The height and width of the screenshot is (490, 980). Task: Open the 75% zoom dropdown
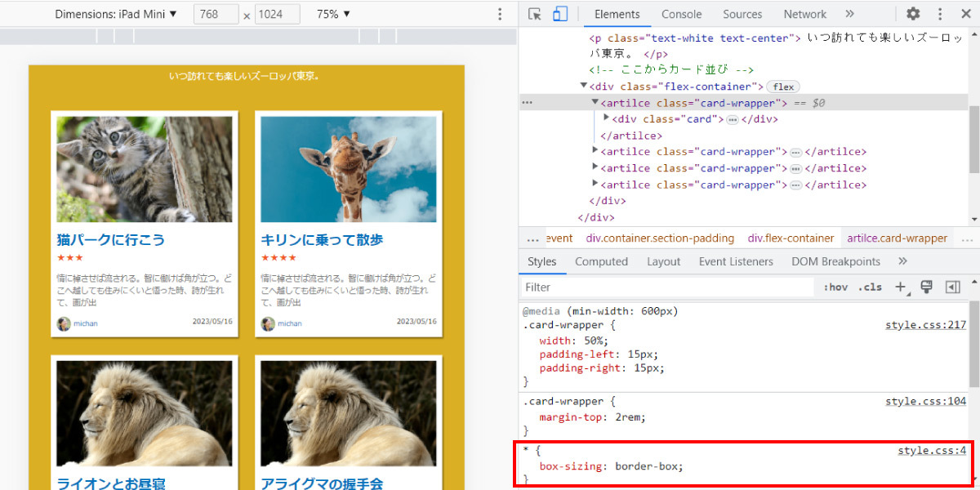[x=333, y=14]
